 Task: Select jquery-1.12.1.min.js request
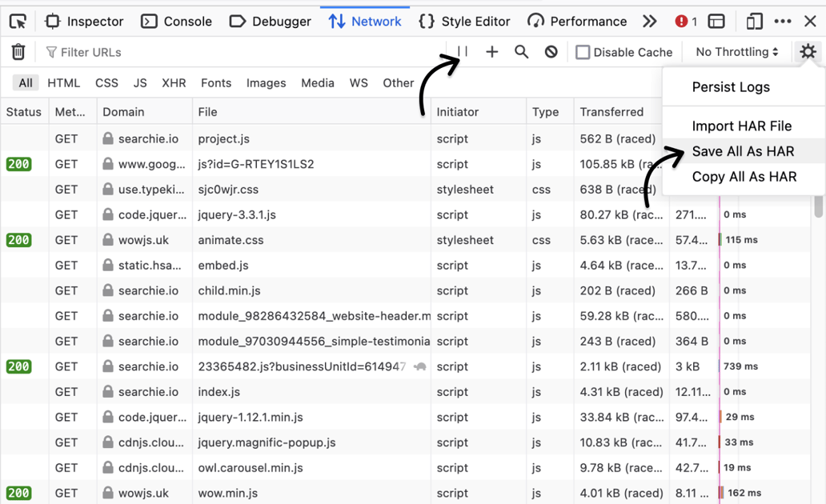tap(404, 417)
